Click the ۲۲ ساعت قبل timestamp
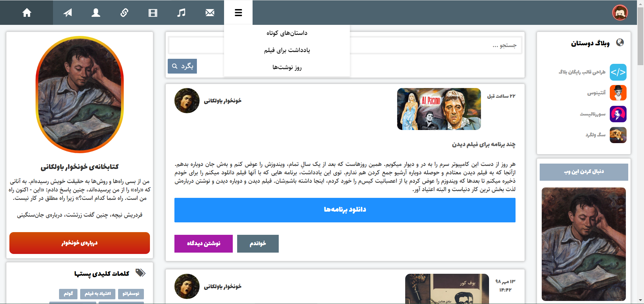 tap(501, 96)
